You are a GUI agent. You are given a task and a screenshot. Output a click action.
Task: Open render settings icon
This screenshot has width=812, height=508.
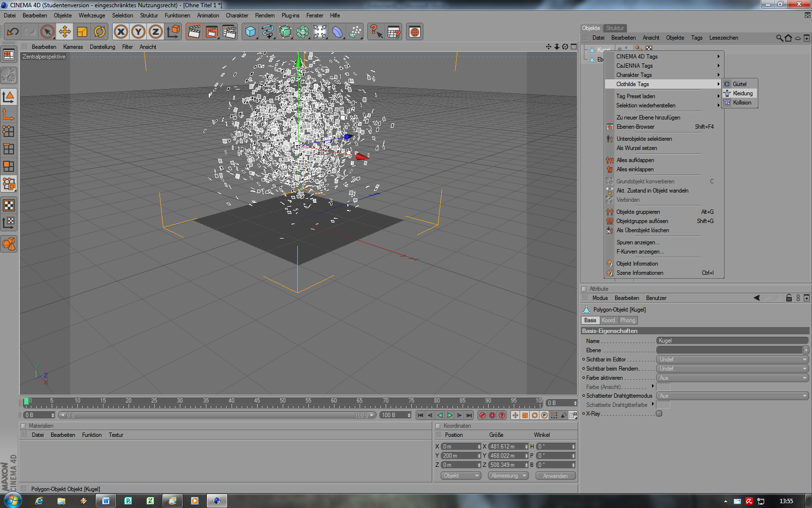[229, 32]
